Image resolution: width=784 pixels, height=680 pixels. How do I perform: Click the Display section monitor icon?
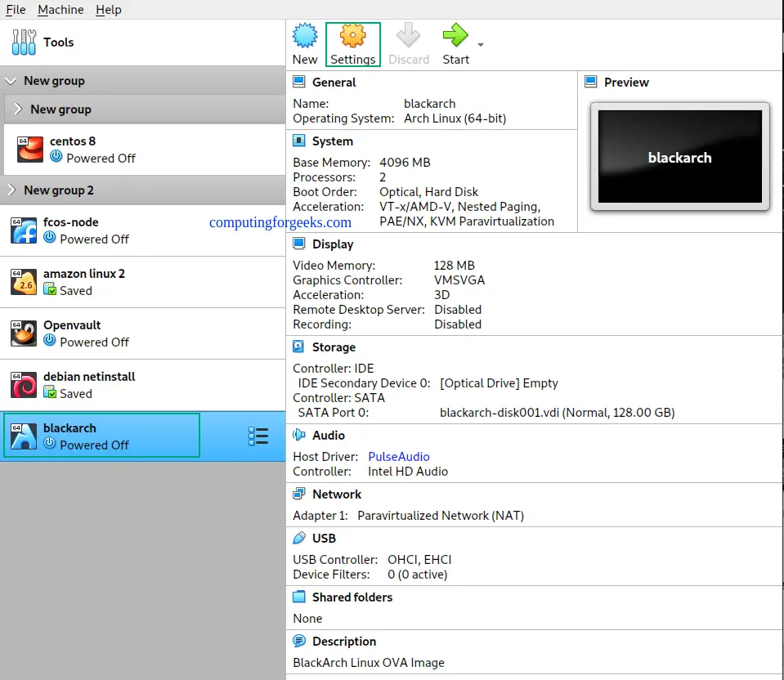[x=299, y=244]
